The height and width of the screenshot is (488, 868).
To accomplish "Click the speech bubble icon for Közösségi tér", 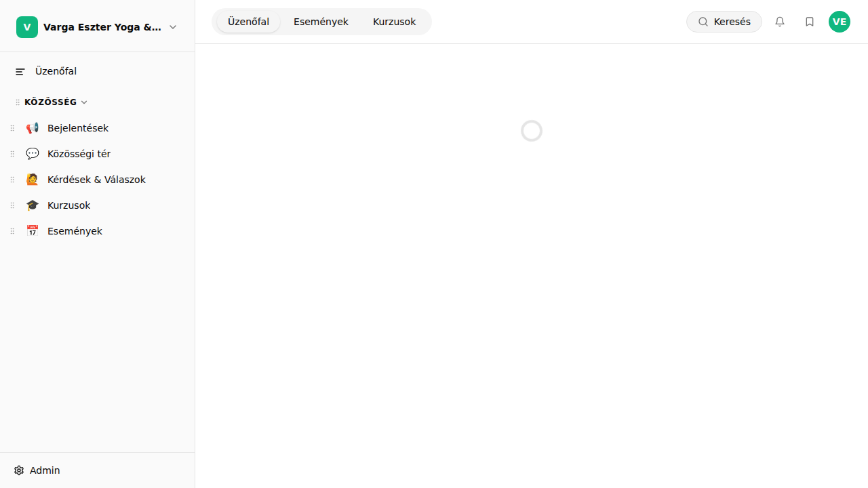I will coord(33,154).
